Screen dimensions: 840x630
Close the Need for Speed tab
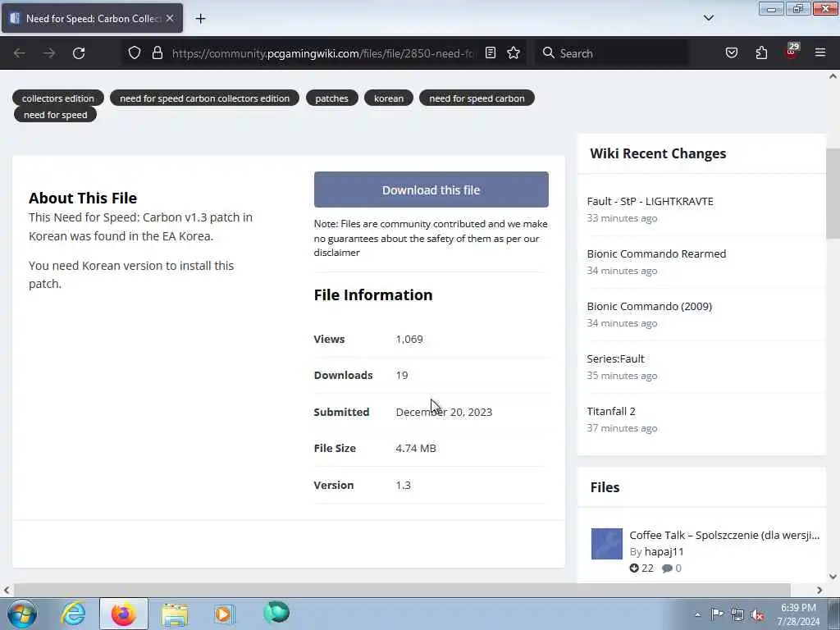point(170,18)
